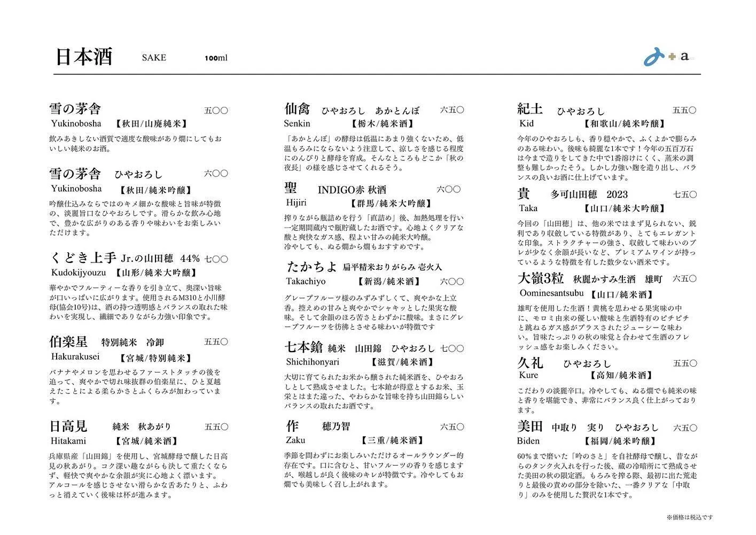This screenshot has width=756, height=535.
Task: Click the 【和歌山/純米吟醸】 tag
Action: click(x=625, y=123)
